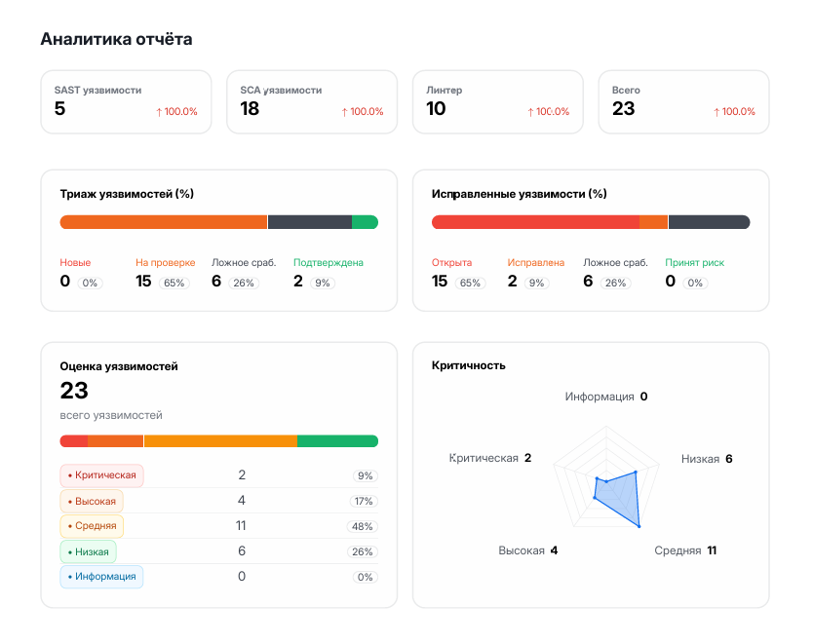This screenshot has width=813, height=644.
Task: Click the 100.0% growth indicator in Линтер card
Action: [549, 111]
